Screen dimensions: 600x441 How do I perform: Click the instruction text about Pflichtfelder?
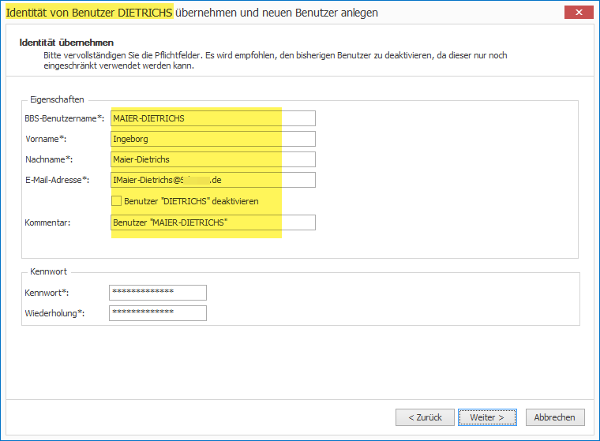coord(275,60)
